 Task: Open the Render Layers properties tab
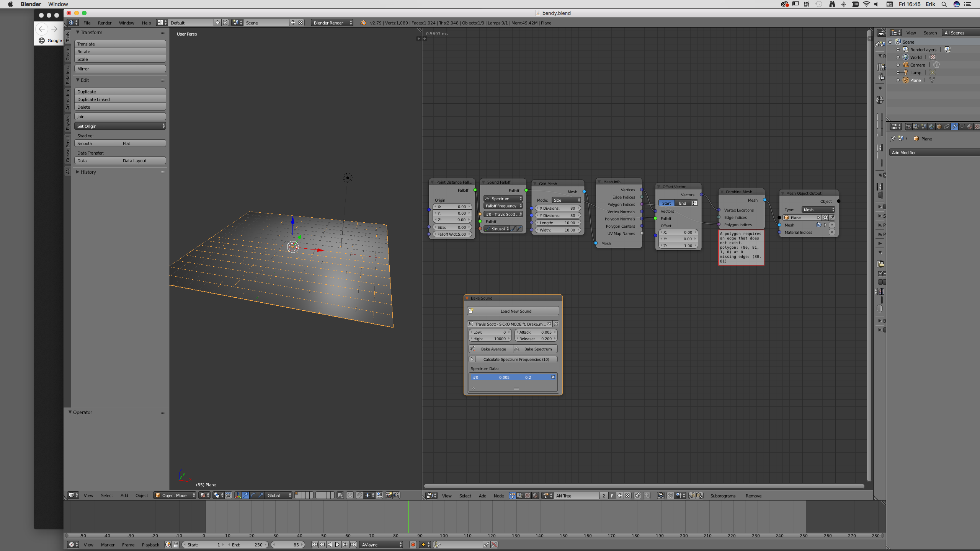pyautogui.click(x=916, y=127)
